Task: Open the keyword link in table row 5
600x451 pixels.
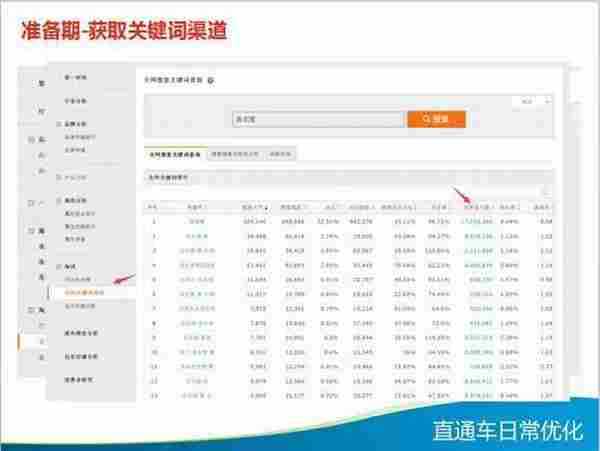Action: coord(195,280)
